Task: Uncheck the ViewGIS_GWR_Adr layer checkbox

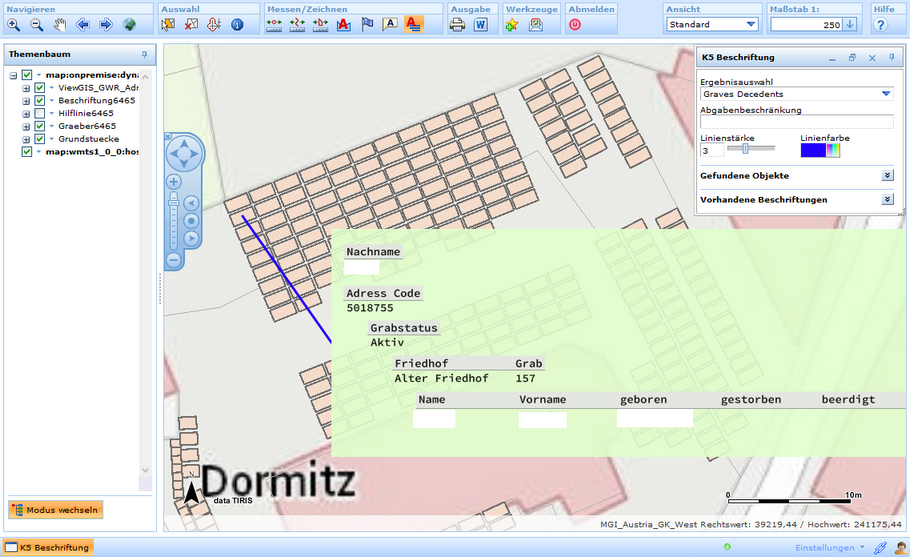Action: (x=39, y=88)
